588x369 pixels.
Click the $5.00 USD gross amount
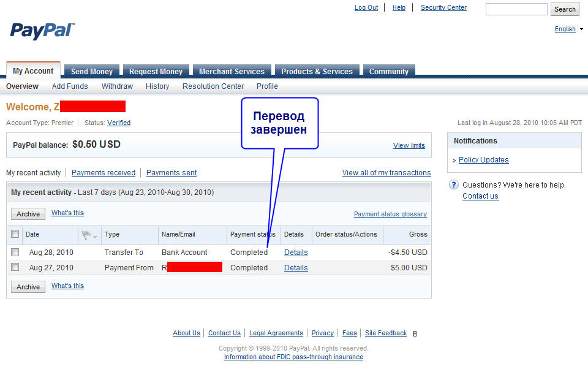point(409,268)
